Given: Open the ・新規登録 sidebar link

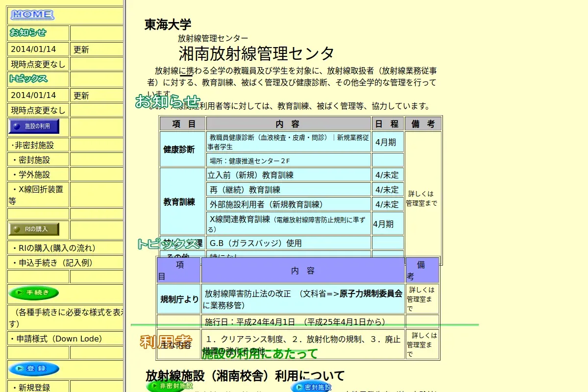Looking at the screenshot, I should click(30, 388).
